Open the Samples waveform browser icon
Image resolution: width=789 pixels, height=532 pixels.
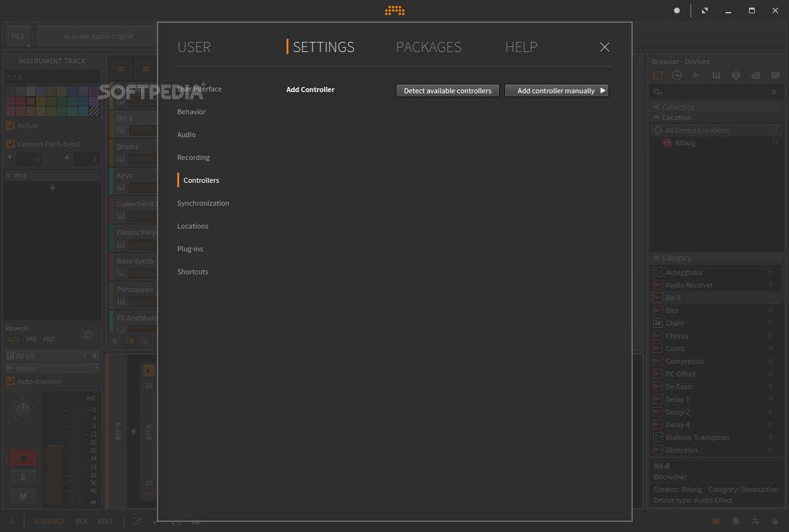click(697, 76)
